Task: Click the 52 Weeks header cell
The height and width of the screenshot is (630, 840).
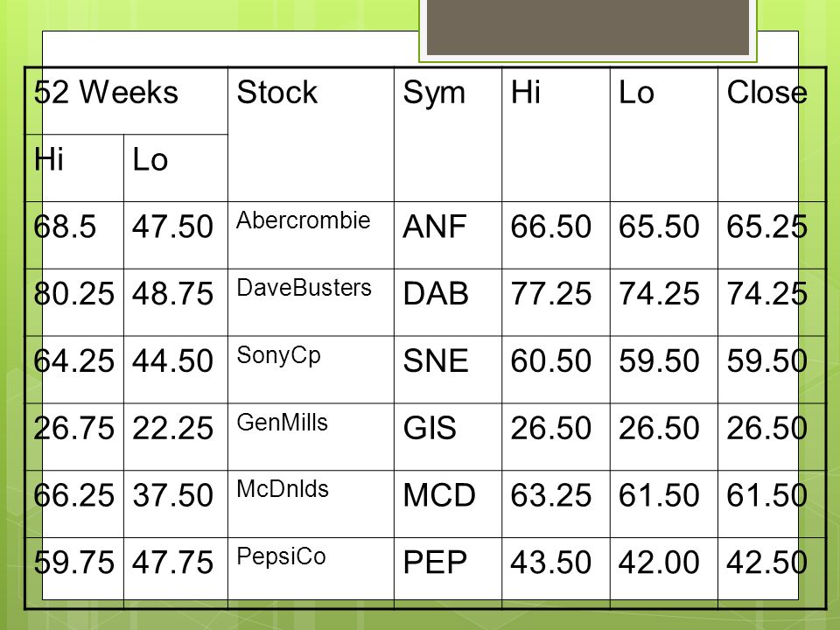Action: point(126,101)
